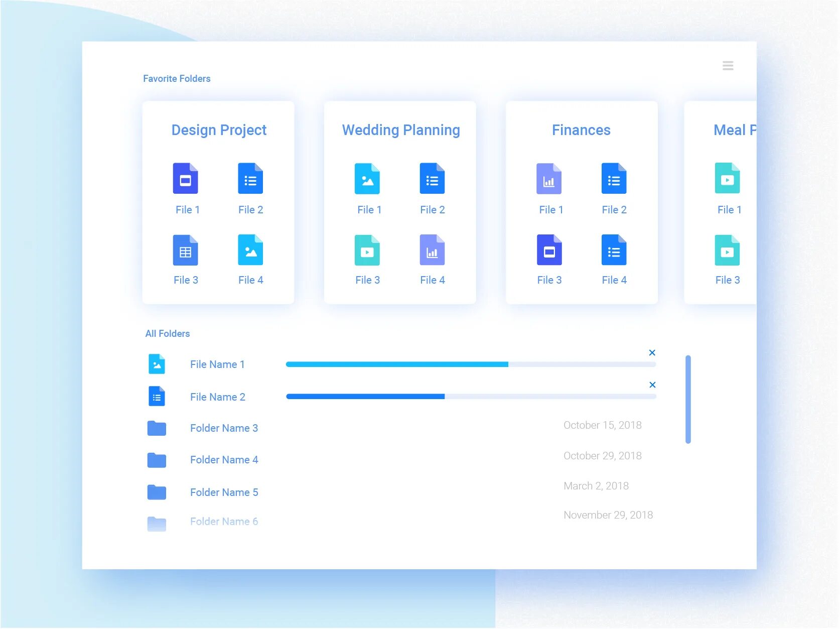Screen dimensions: 840x629
Task: Cancel the File Name 2 upload
Action: point(652,385)
